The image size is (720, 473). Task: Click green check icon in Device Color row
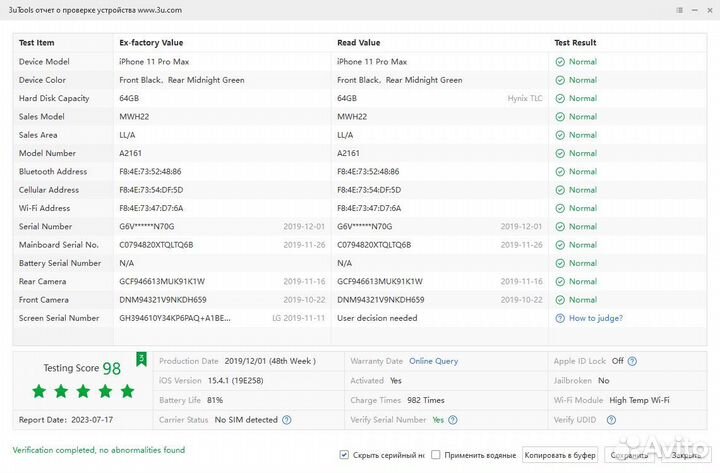point(560,80)
